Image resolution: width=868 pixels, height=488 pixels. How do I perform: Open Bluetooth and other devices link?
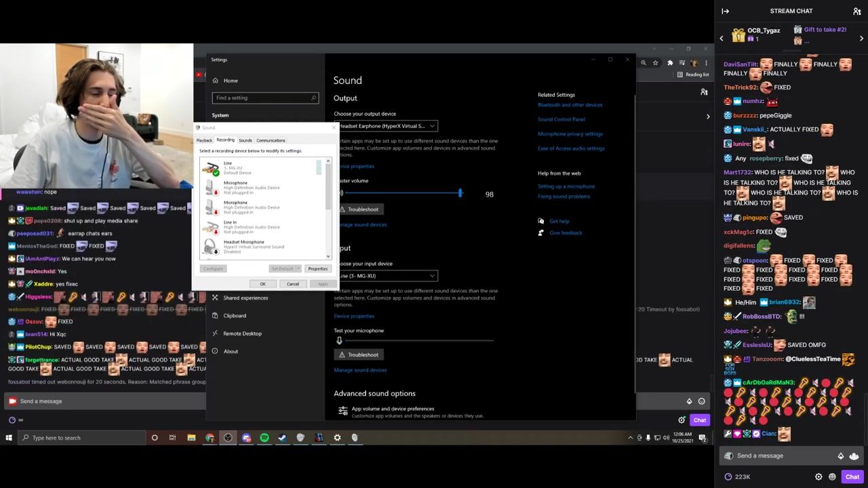(x=570, y=105)
